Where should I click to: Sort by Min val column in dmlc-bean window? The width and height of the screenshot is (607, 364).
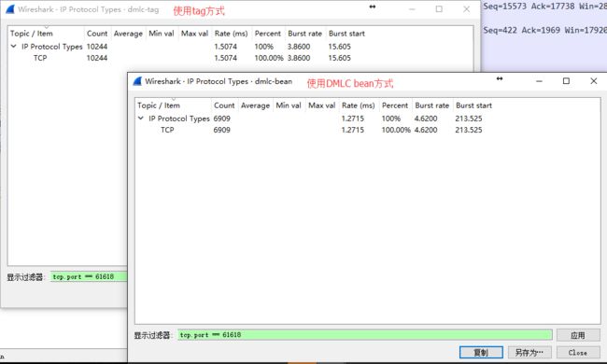coord(289,105)
